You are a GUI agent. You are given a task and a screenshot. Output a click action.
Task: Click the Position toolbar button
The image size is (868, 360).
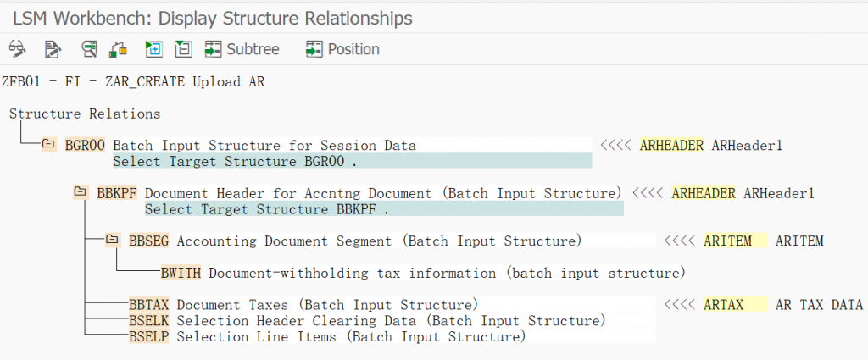point(342,49)
